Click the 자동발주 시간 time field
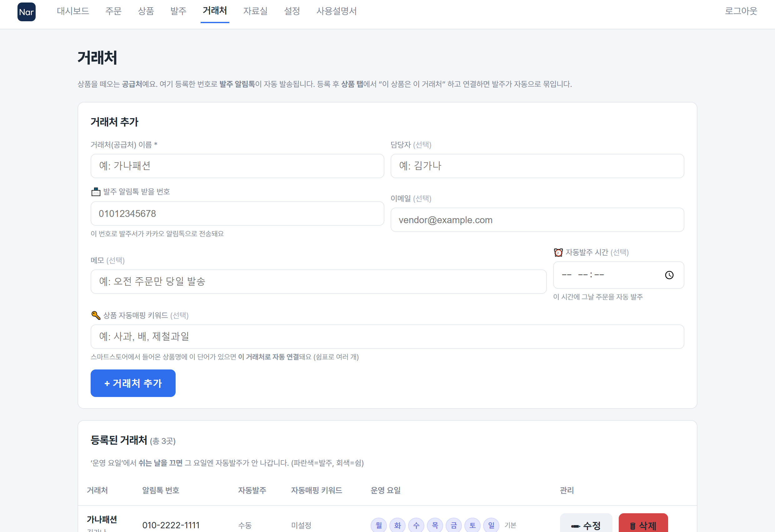Screen dimensions: 775x532 [619, 275]
